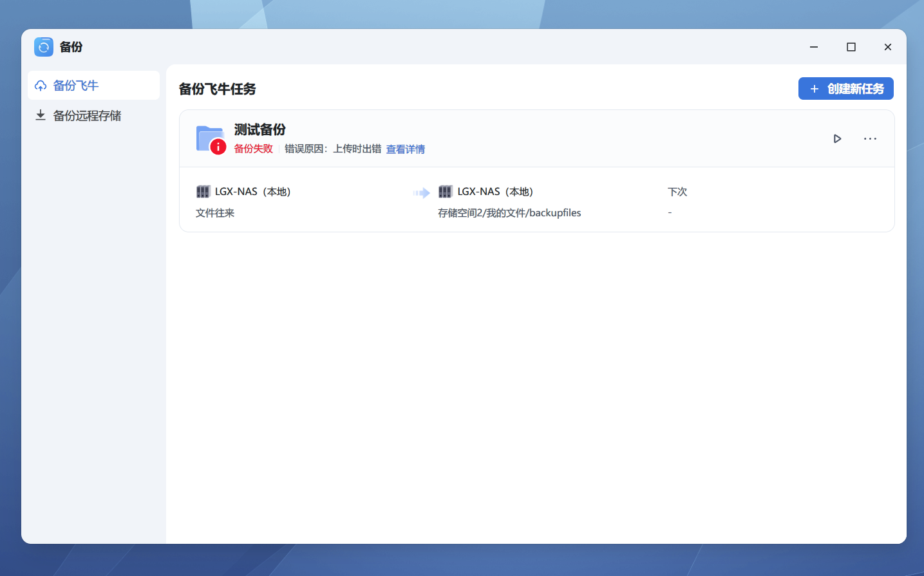
Task: Click the download icon beside 备份远程存储
Action: [x=41, y=115]
